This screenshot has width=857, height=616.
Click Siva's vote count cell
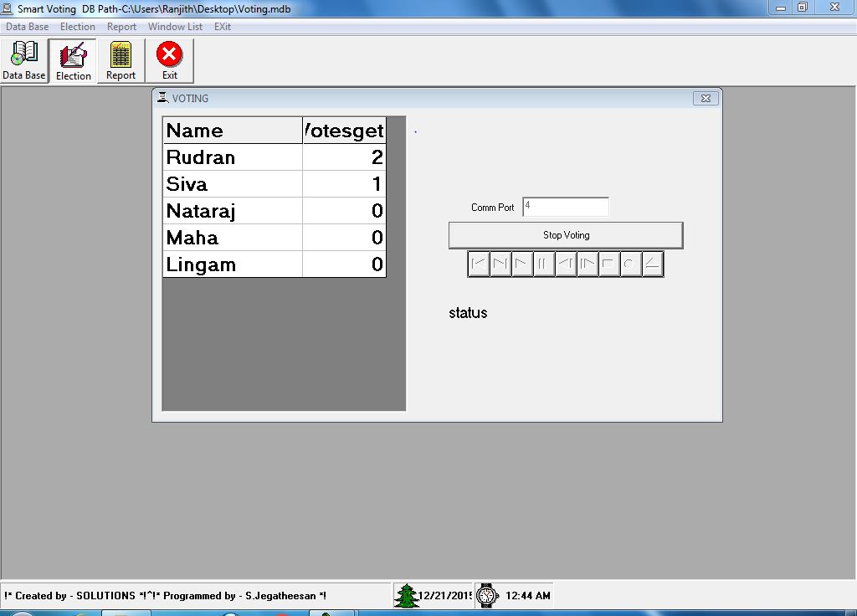click(x=344, y=183)
